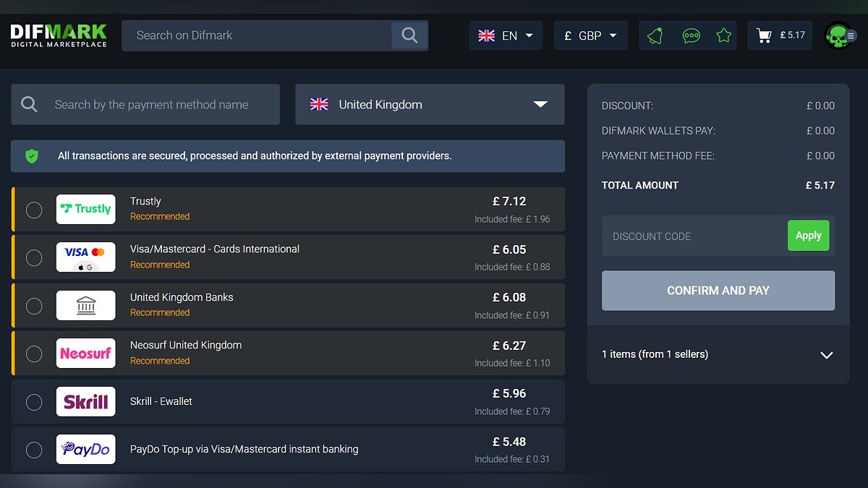Open the shopping cart icon
The height and width of the screenshot is (488, 868).
point(764,35)
